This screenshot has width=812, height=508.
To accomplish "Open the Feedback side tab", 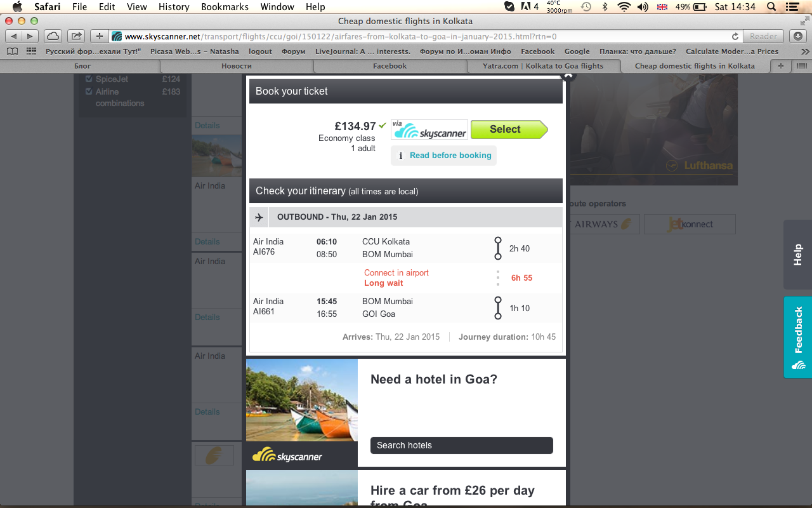I will click(x=798, y=337).
